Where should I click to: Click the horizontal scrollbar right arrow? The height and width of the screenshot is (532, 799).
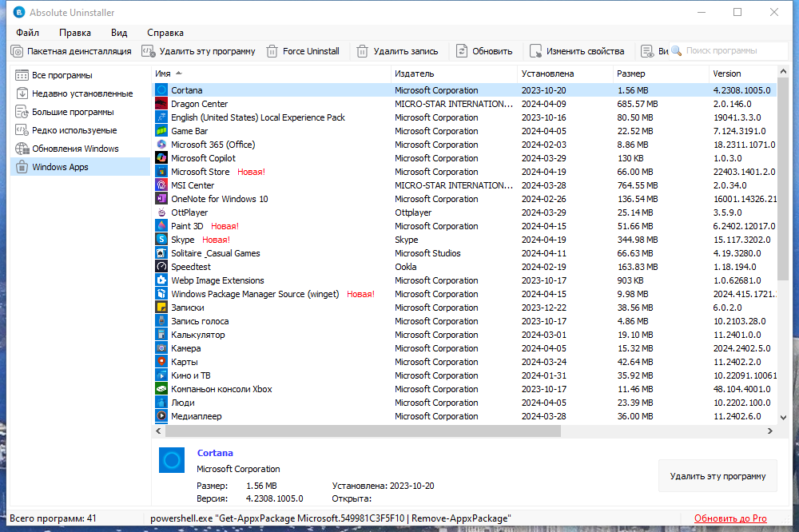click(770, 431)
